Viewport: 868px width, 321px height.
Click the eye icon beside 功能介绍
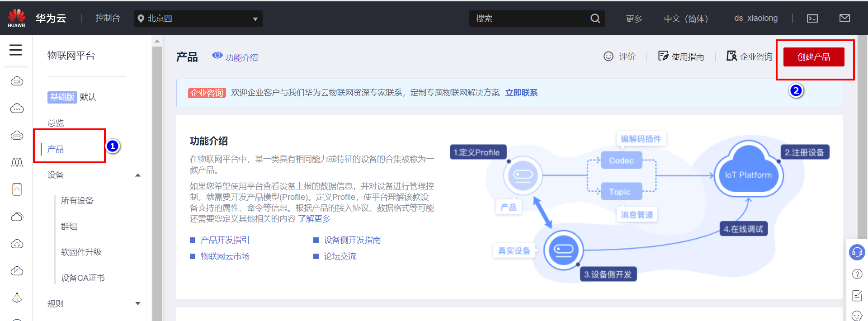pos(217,55)
